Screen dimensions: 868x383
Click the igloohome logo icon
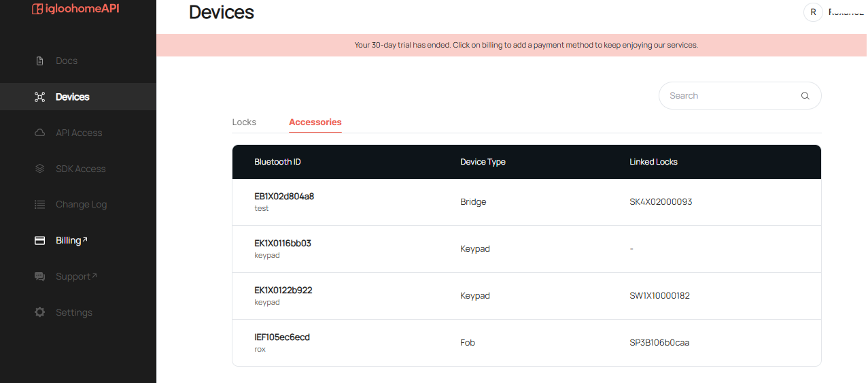(37, 9)
